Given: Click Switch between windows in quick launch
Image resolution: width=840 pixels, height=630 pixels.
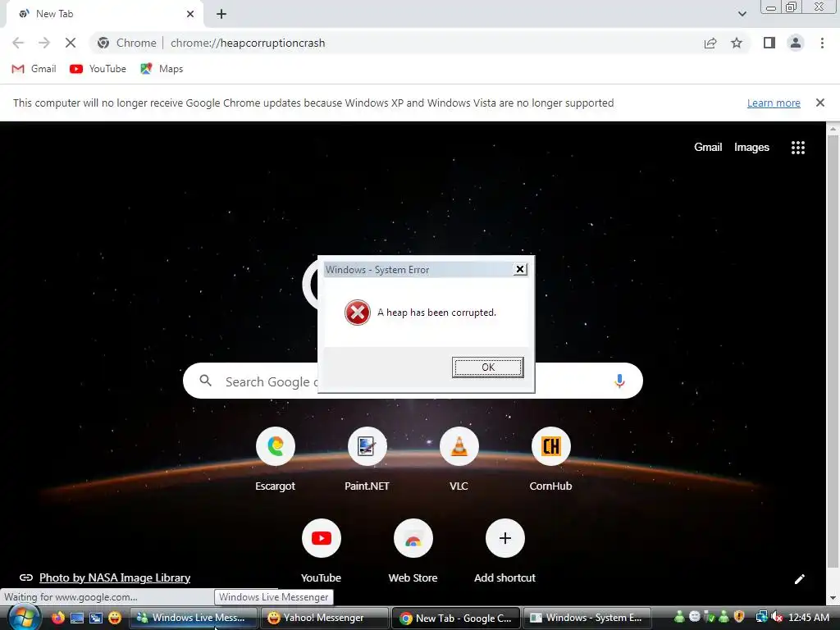Looking at the screenshot, I should (x=95, y=618).
